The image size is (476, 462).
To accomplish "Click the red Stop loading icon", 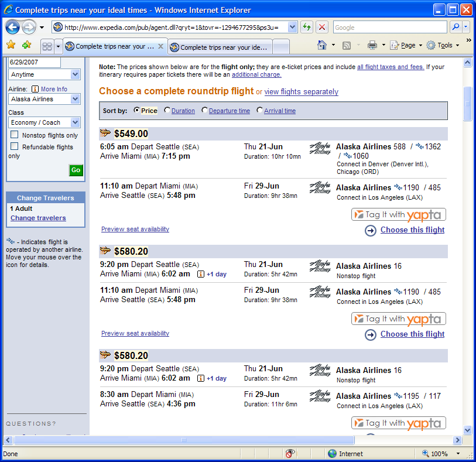I will click(x=322, y=28).
